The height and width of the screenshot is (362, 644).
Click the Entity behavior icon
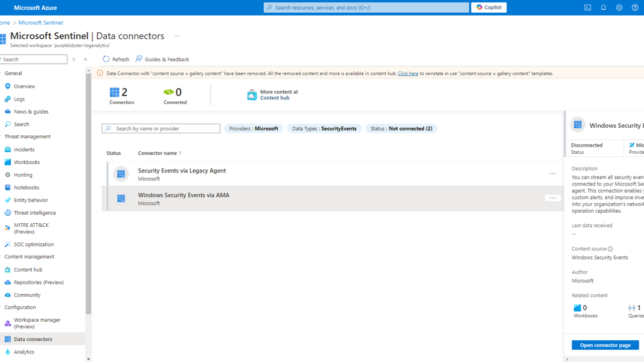pyautogui.click(x=8, y=200)
